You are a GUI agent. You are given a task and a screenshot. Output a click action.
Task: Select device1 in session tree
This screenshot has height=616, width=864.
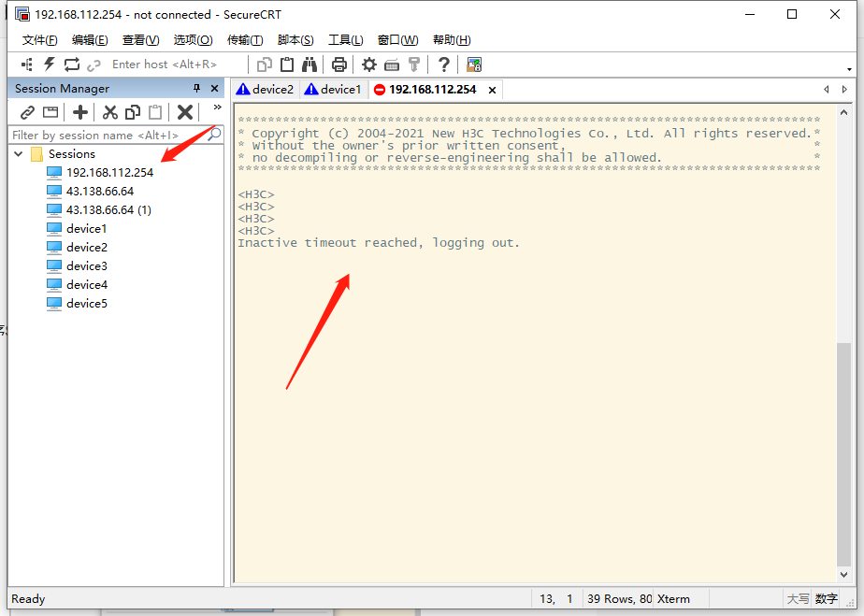87,229
